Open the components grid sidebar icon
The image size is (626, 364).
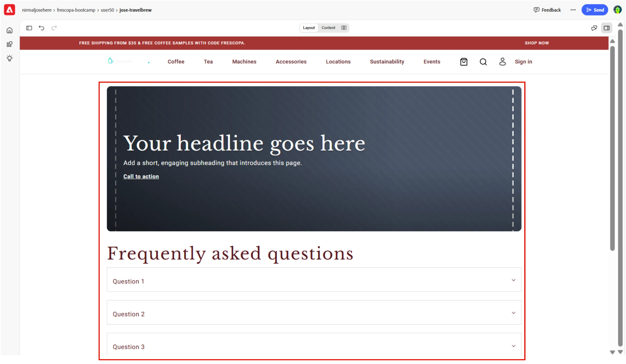point(10,44)
